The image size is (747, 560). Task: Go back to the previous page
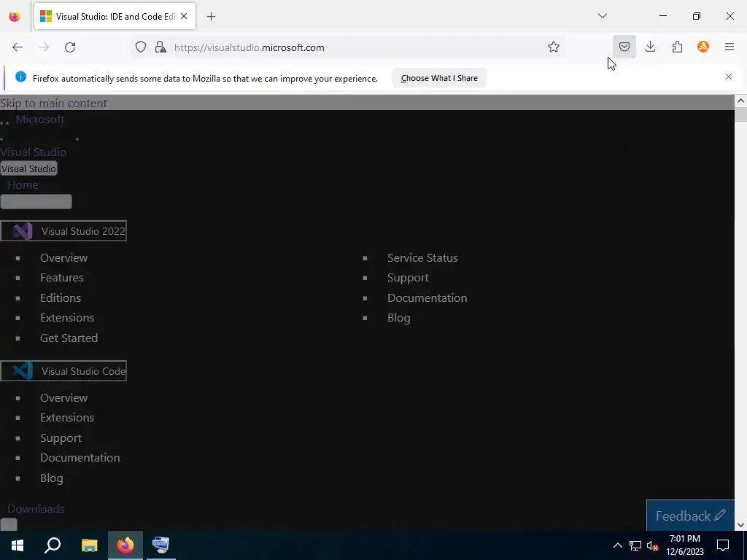click(18, 47)
